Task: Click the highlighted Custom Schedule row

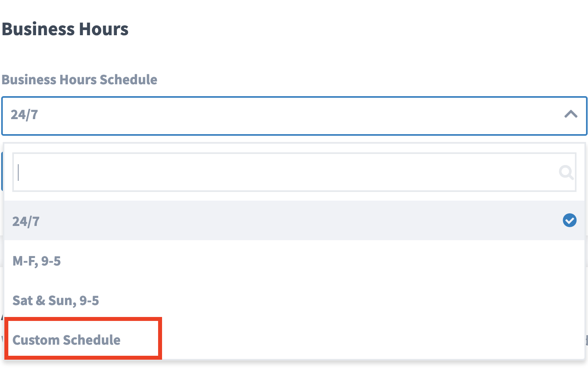Action: pyautogui.click(x=66, y=340)
